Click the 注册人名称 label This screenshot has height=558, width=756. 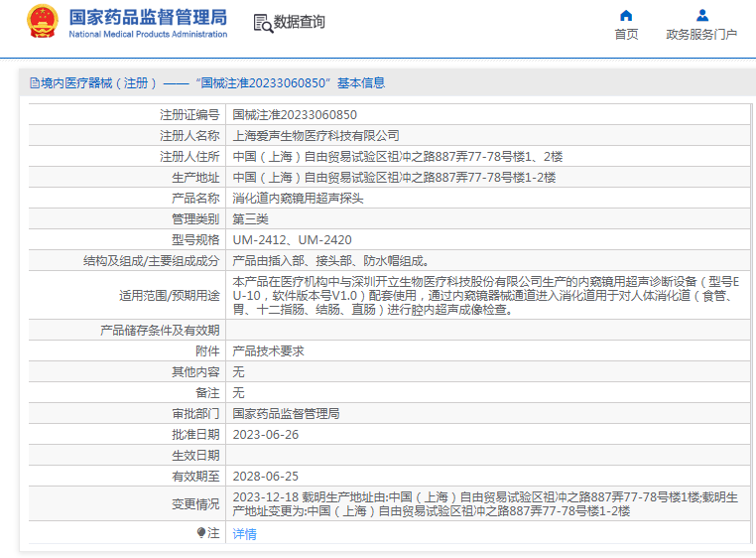[189, 136]
